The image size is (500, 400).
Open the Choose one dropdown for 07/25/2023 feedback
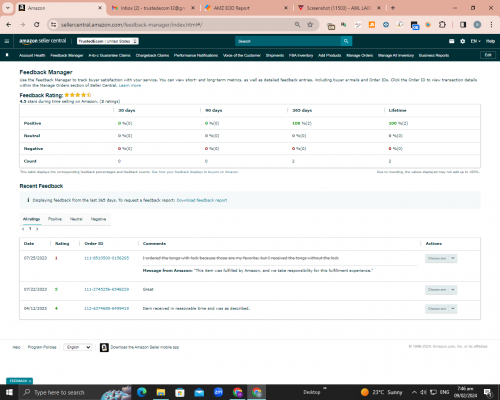pyautogui.click(x=441, y=258)
